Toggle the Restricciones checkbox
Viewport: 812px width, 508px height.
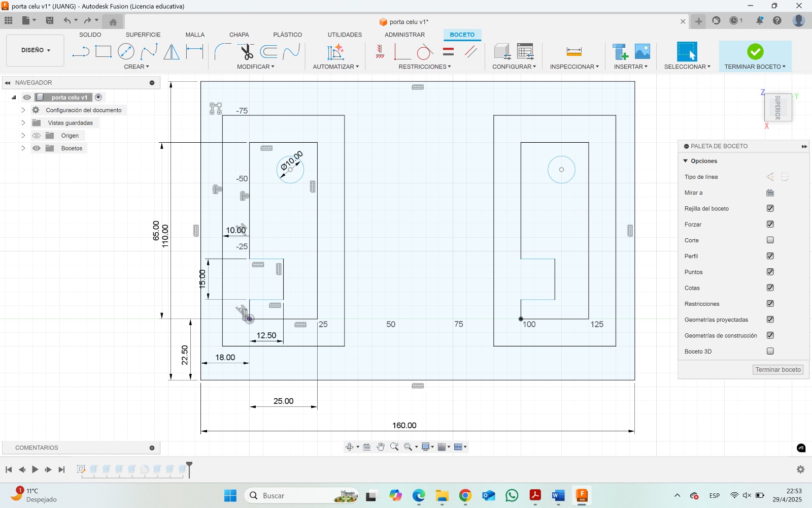pyautogui.click(x=770, y=304)
